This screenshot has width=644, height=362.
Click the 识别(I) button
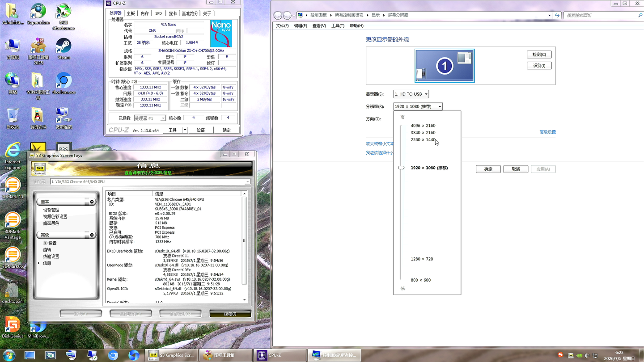(539, 66)
